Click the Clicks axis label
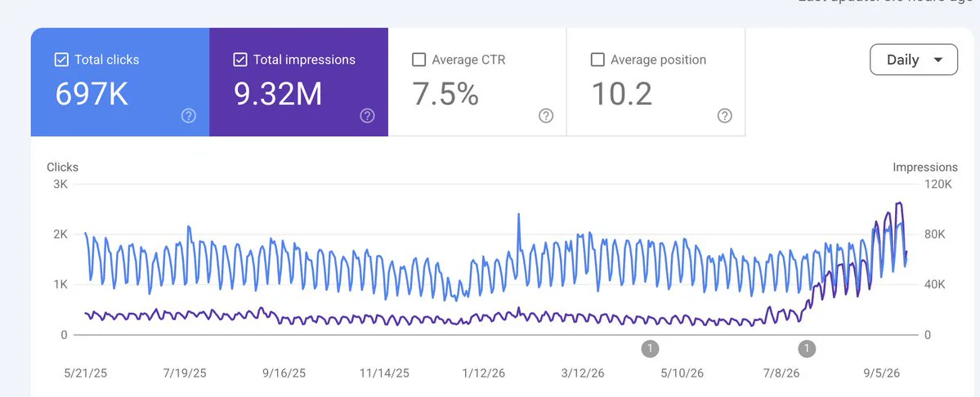980x397 pixels. tap(62, 167)
